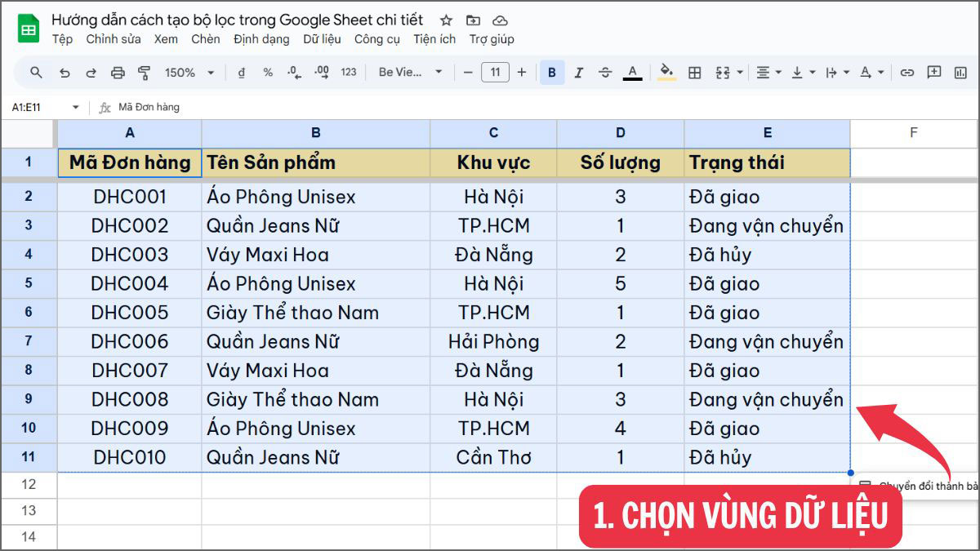Click the Undo icon
This screenshot has height=551, width=980.
65,72
